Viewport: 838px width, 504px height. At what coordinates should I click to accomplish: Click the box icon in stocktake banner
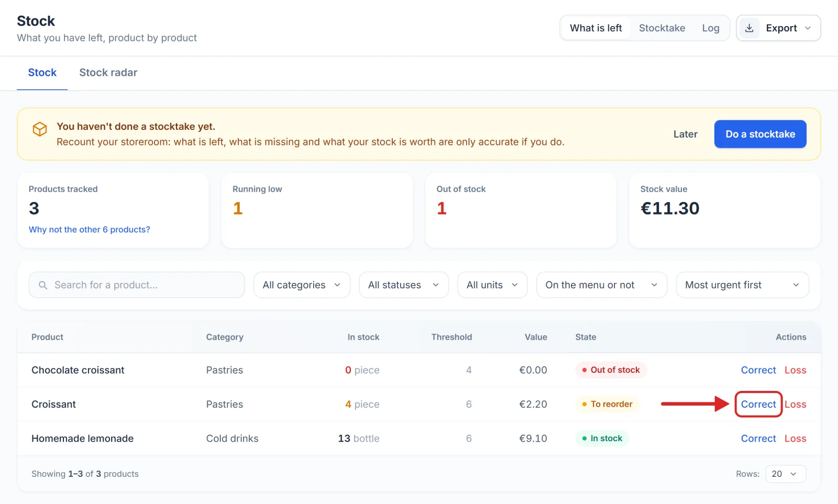[40, 129]
